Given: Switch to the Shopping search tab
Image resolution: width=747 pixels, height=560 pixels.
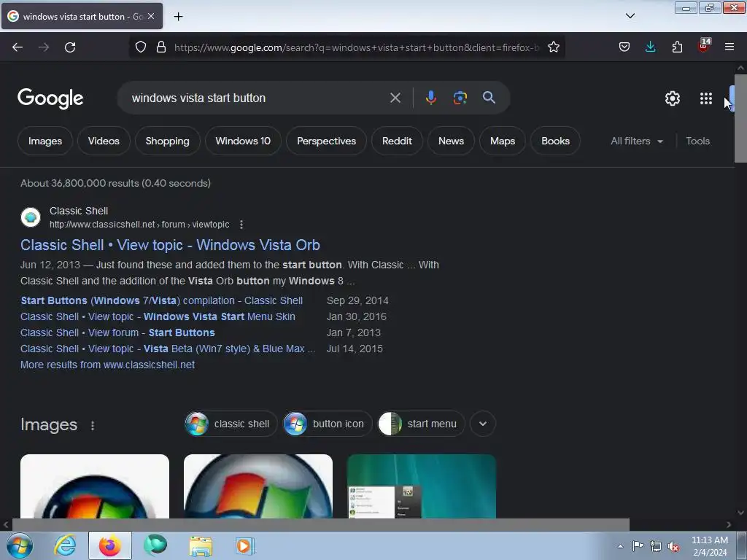Looking at the screenshot, I should [x=167, y=141].
